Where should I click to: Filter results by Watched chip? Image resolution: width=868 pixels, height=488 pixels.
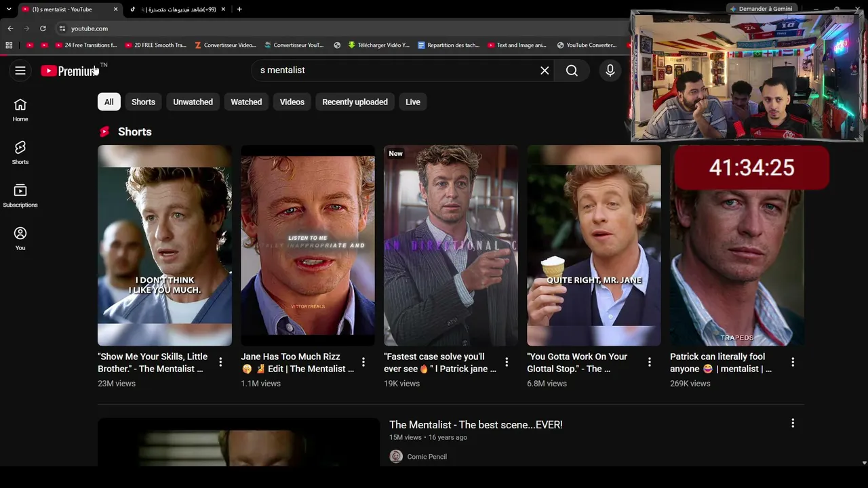[246, 102]
